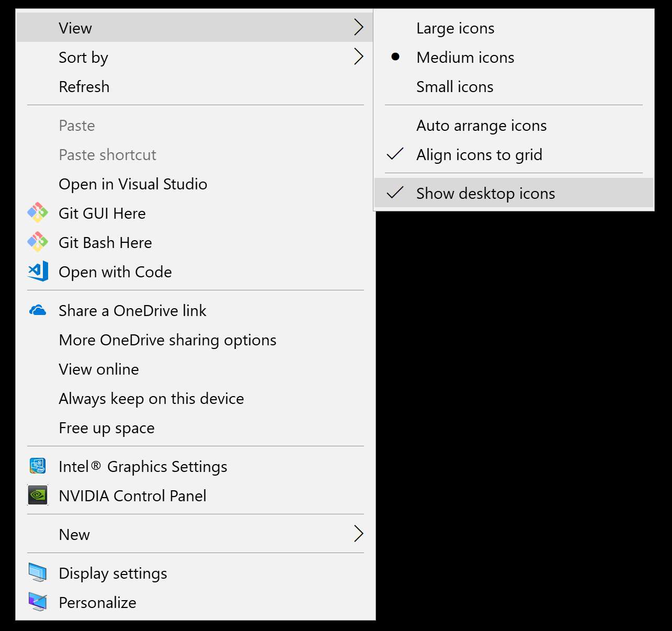Click the Git GUI Here icon
The image size is (672, 631).
tap(38, 213)
